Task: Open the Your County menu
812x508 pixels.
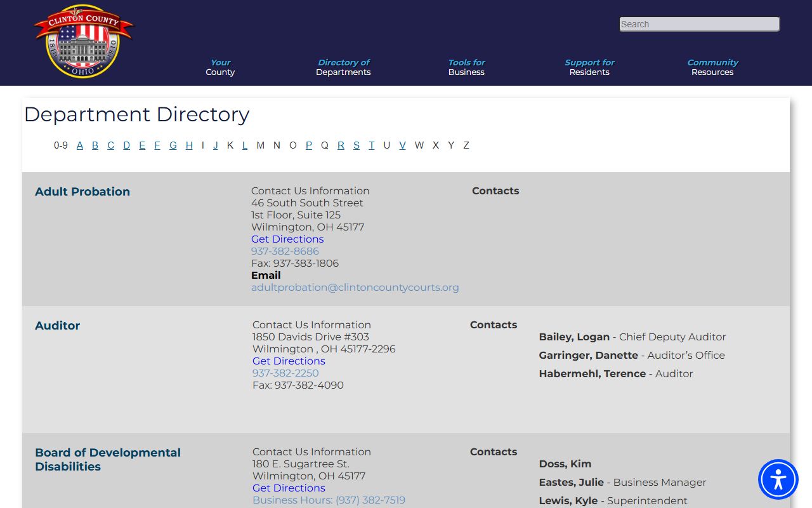Action: pos(220,67)
